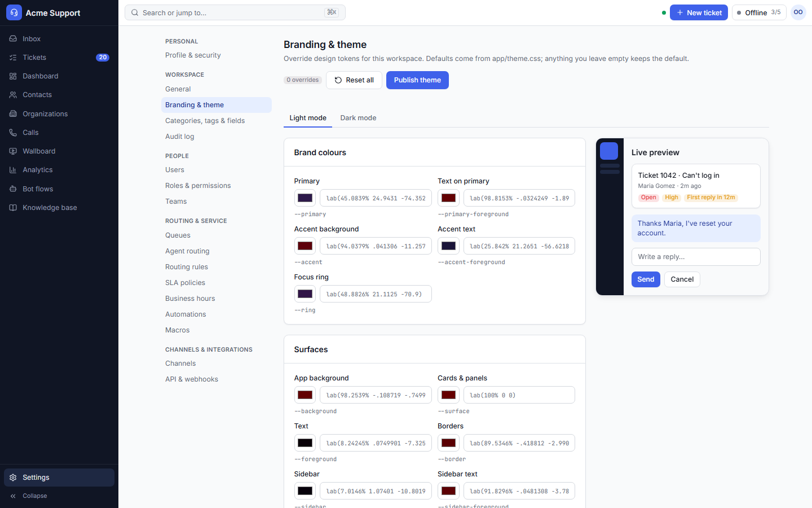Switch to the Dark mode tab
The image size is (812, 508).
[x=358, y=118]
